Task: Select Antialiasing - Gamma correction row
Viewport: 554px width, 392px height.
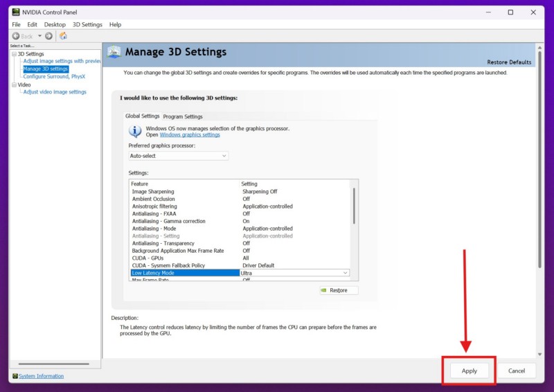Action: [x=240, y=221]
